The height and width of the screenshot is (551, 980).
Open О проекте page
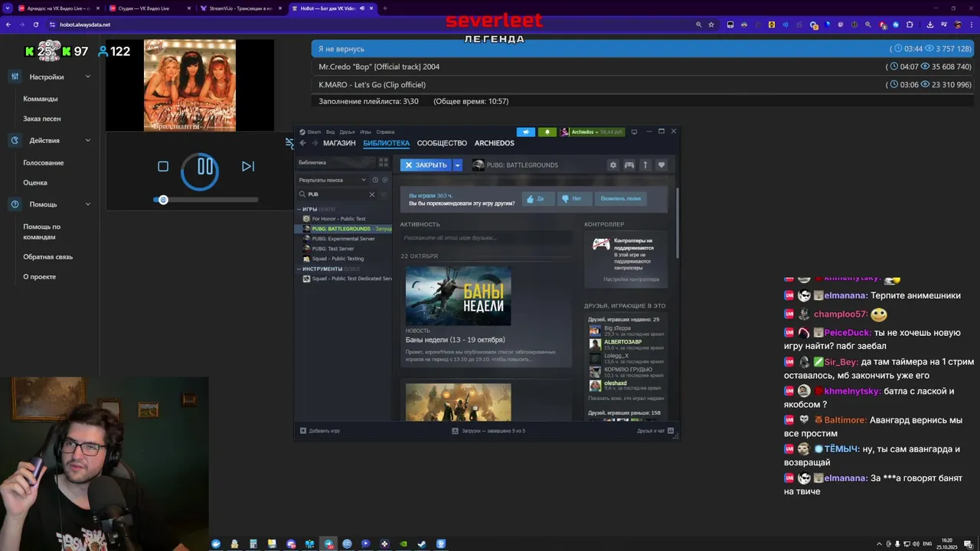pyautogui.click(x=39, y=276)
